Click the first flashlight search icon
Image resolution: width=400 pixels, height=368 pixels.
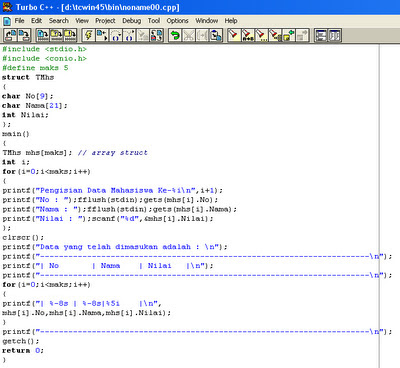234,35
